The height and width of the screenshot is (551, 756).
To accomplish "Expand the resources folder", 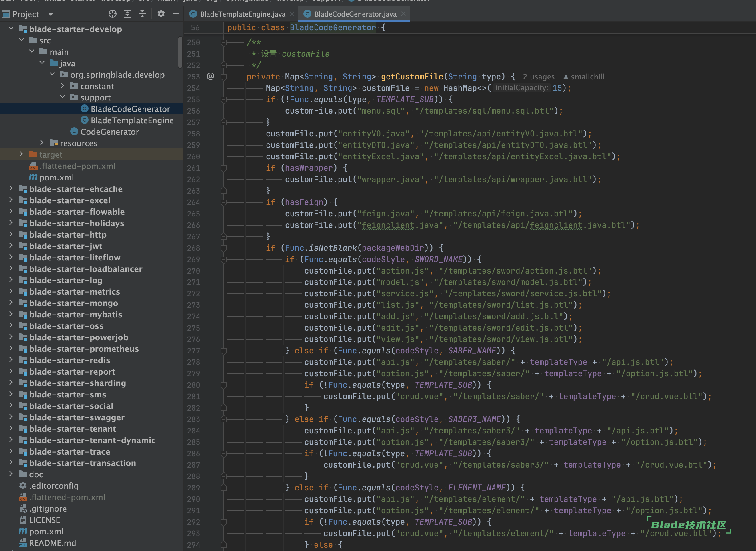I will [42, 143].
